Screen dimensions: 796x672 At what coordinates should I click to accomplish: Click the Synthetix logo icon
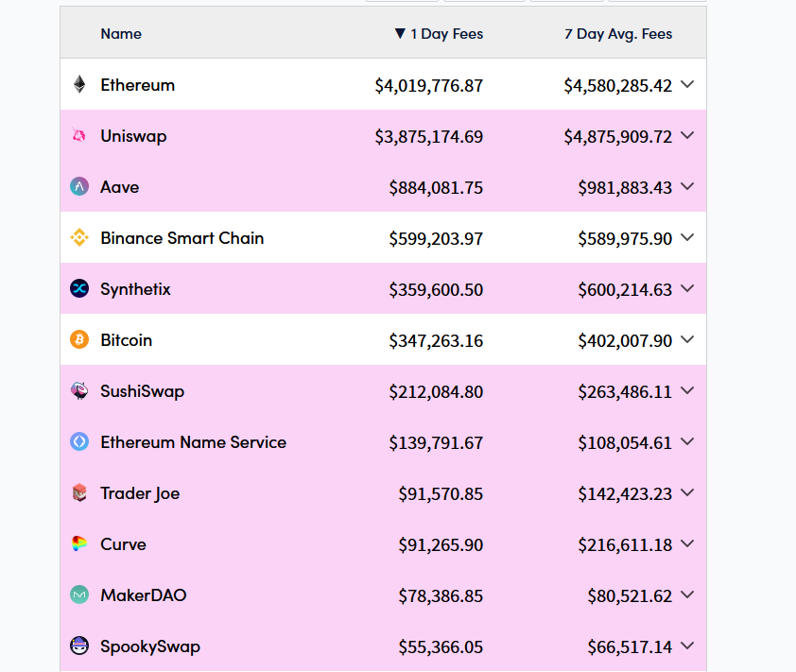click(79, 288)
